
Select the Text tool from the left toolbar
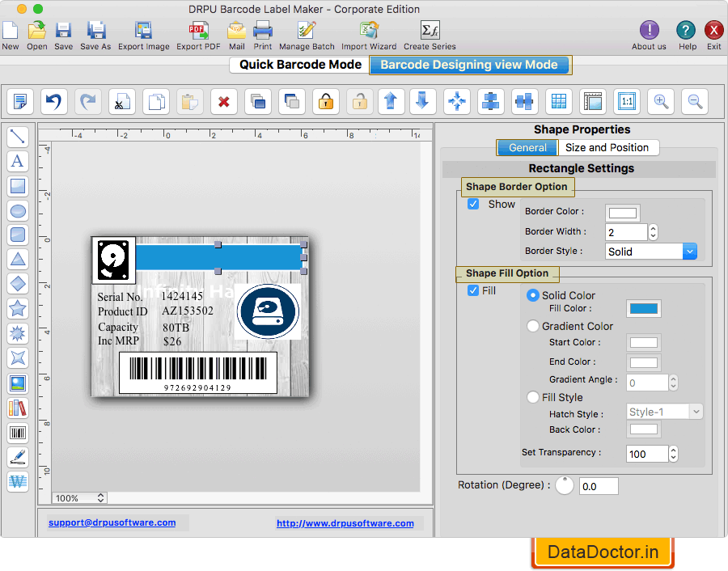click(18, 161)
